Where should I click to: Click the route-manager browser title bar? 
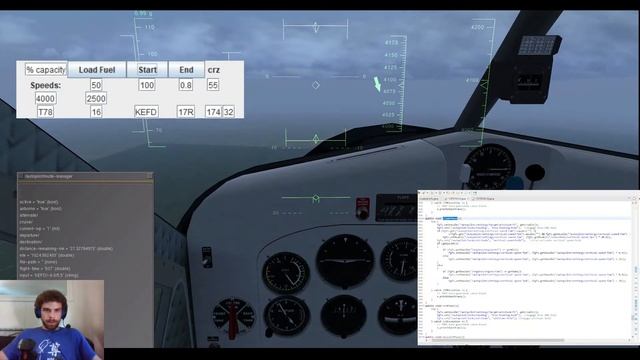click(x=85, y=176)
